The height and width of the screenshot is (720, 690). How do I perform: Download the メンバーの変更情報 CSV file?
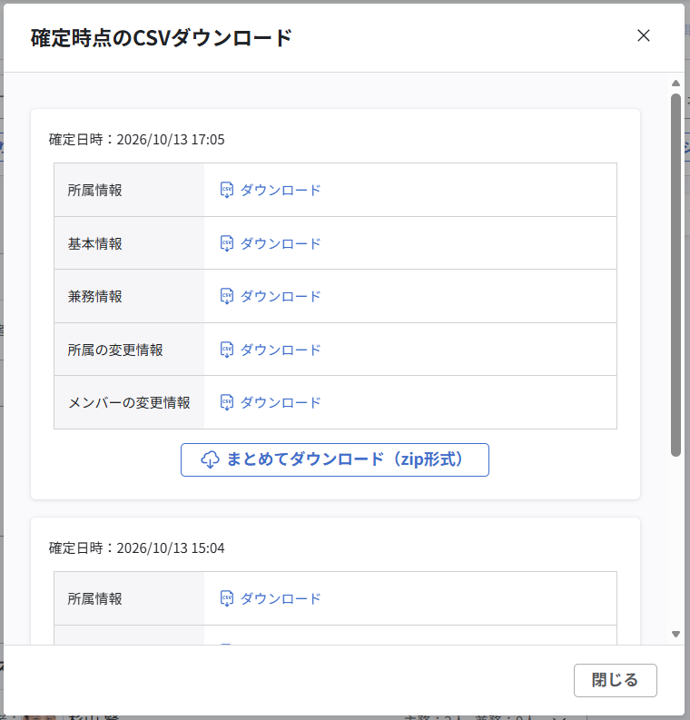tap(270, 403)
